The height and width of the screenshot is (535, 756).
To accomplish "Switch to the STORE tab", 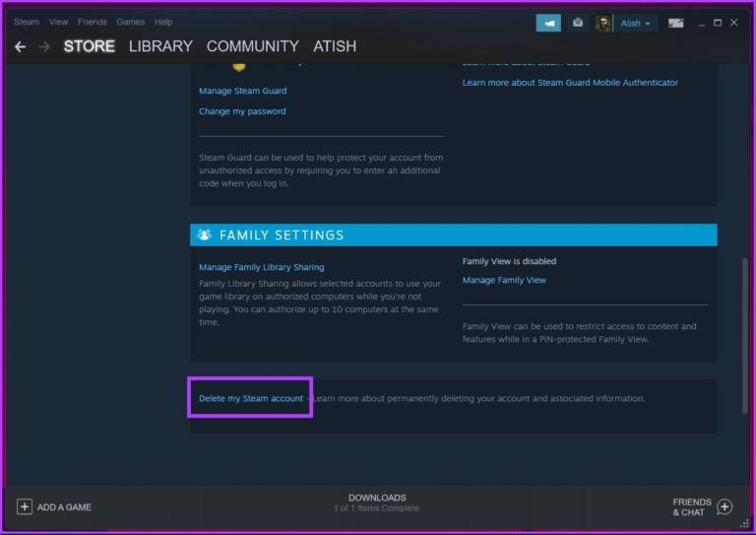I will (x=90, y=46).
